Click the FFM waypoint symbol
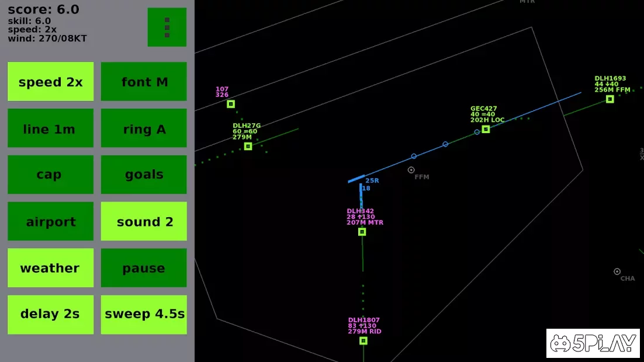This screenshot has width=644, height=362. (411, 170)
